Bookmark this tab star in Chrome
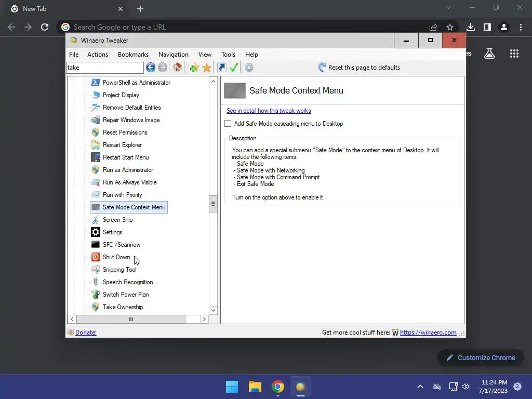 point(450,27)
